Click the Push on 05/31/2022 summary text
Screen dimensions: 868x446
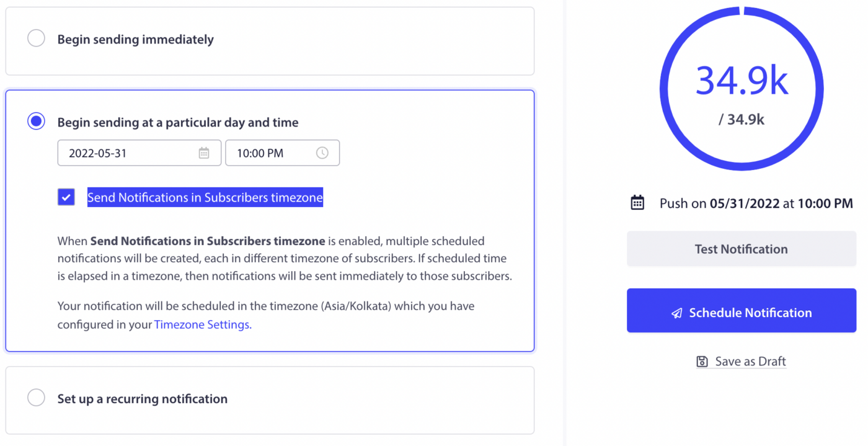click(x=756, y=203)
